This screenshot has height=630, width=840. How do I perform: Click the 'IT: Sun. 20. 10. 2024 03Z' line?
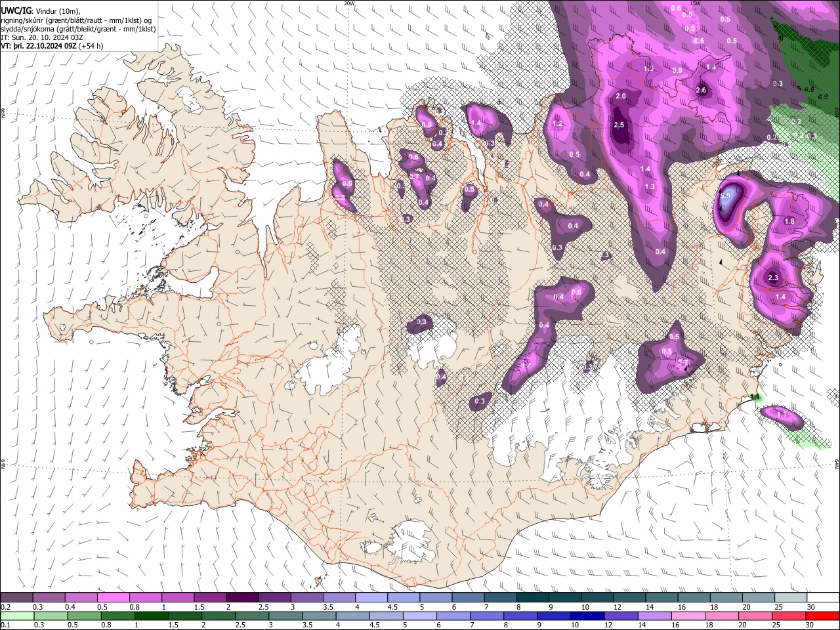point(42,37)
